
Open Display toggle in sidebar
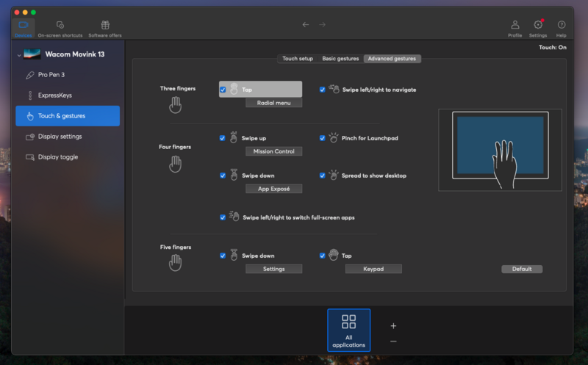click(x=68, y=157)
